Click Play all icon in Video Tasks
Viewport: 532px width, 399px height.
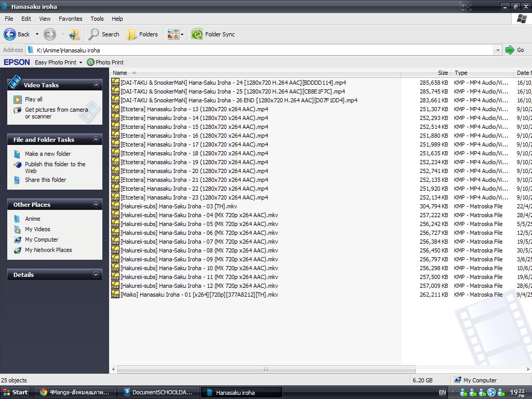click(x=18, y=99)
